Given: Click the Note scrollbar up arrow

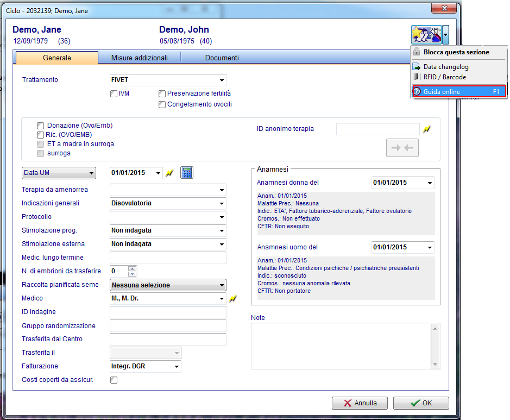Looking at the screenshot, I should click(435, 329).
